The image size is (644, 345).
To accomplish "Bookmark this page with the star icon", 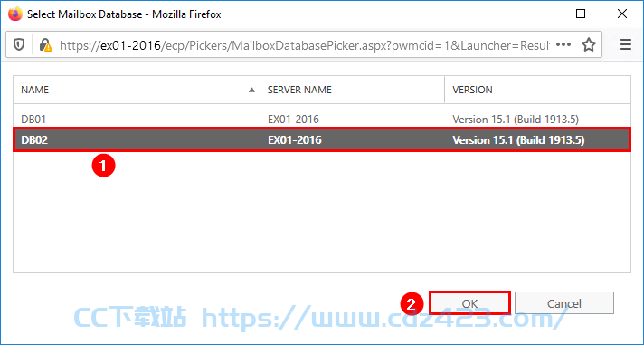I will click(589, 44).
